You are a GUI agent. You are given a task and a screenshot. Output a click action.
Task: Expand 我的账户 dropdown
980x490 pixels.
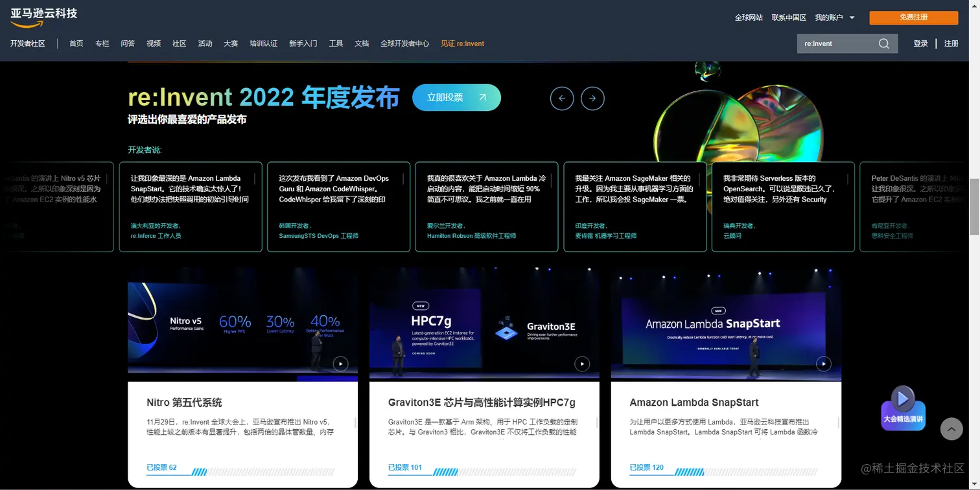pyautogui.click(x=835, y=17)
